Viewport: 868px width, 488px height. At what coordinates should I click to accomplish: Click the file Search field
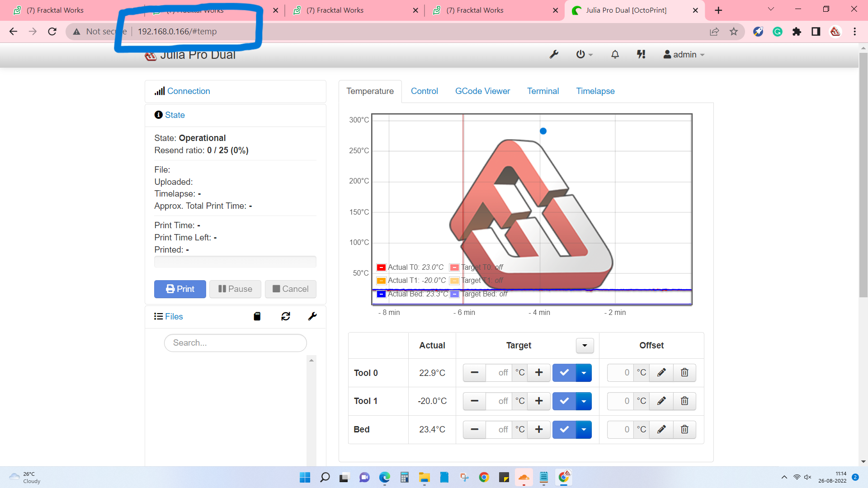coord(235,343)
